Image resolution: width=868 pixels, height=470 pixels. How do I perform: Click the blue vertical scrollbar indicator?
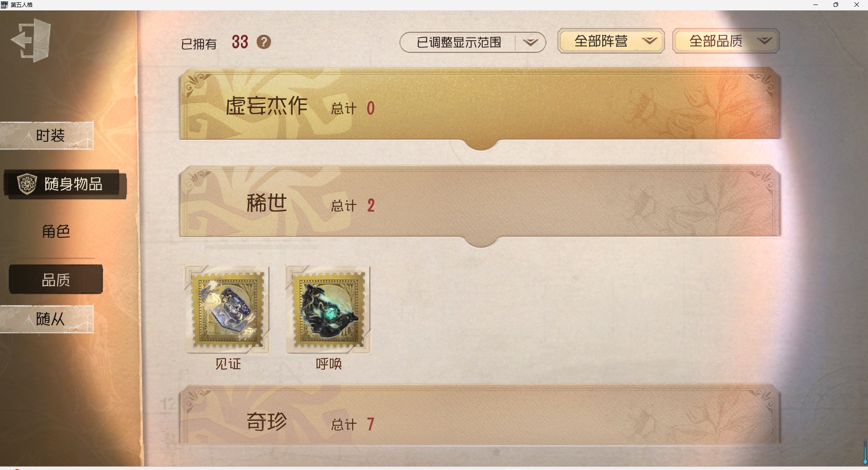865,452
